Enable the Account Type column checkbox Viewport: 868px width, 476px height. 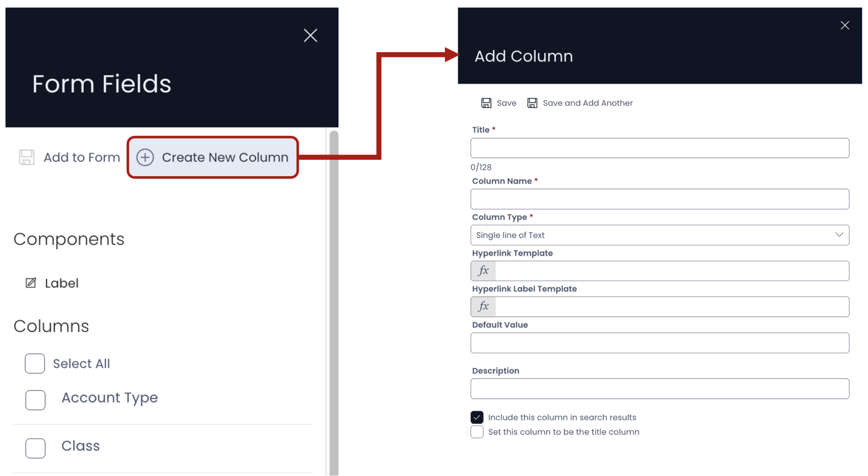click(35, 400)
